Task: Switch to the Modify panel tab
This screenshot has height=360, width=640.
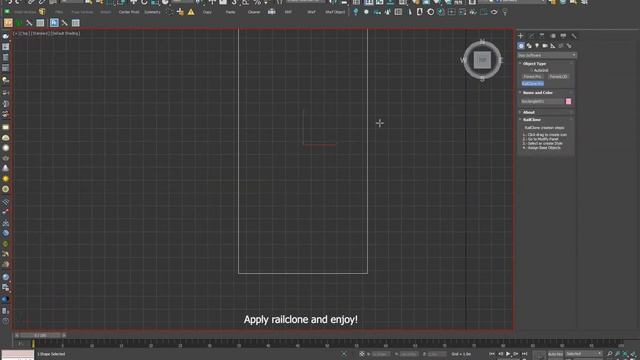Action: [x=531, y=36]
